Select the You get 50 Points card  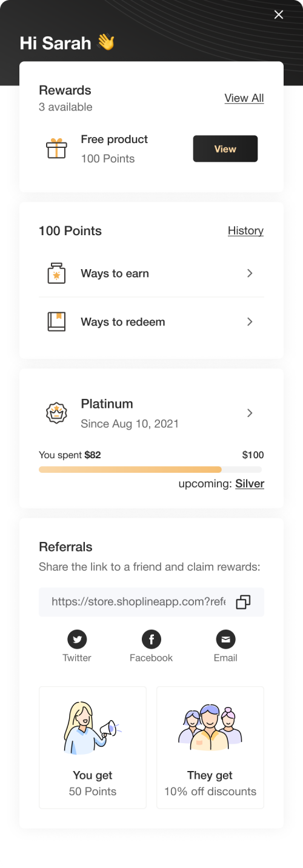click(93, 747)
